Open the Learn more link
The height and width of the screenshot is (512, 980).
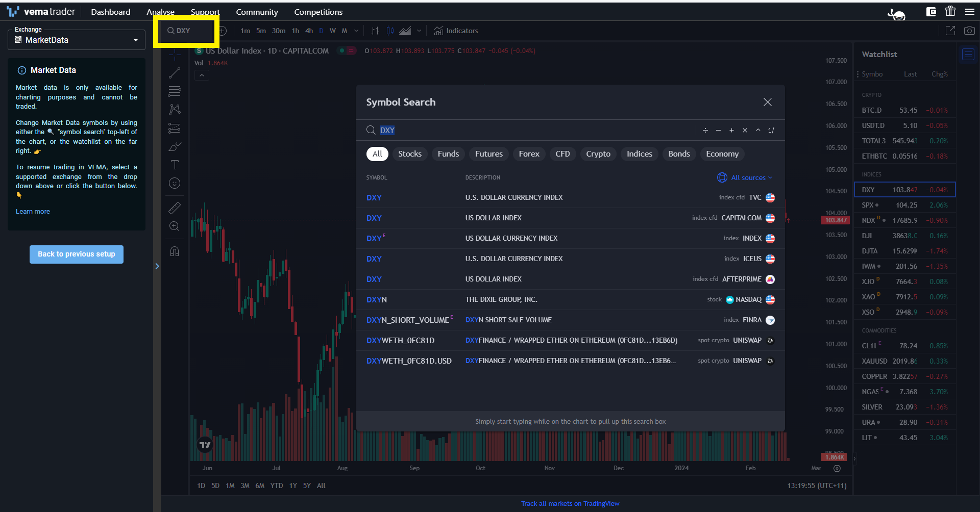point(33,211)
